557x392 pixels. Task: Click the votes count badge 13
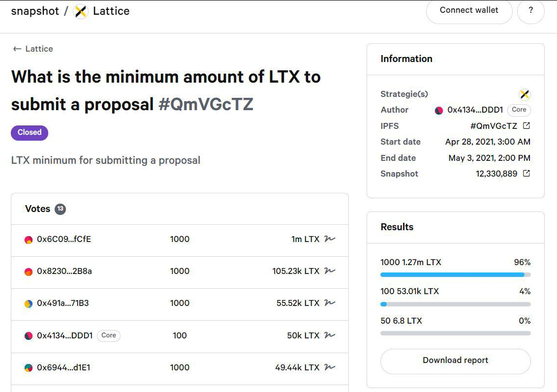tap(60, 209)
